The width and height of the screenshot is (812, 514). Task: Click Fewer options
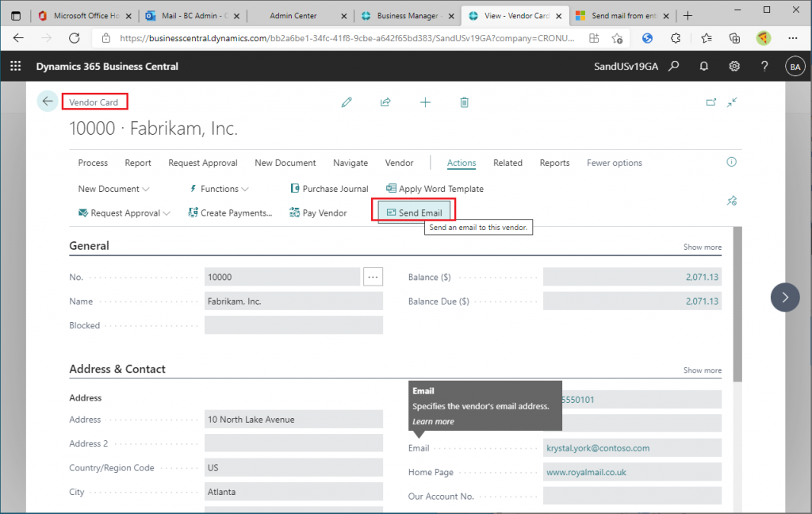pos(615,163)
